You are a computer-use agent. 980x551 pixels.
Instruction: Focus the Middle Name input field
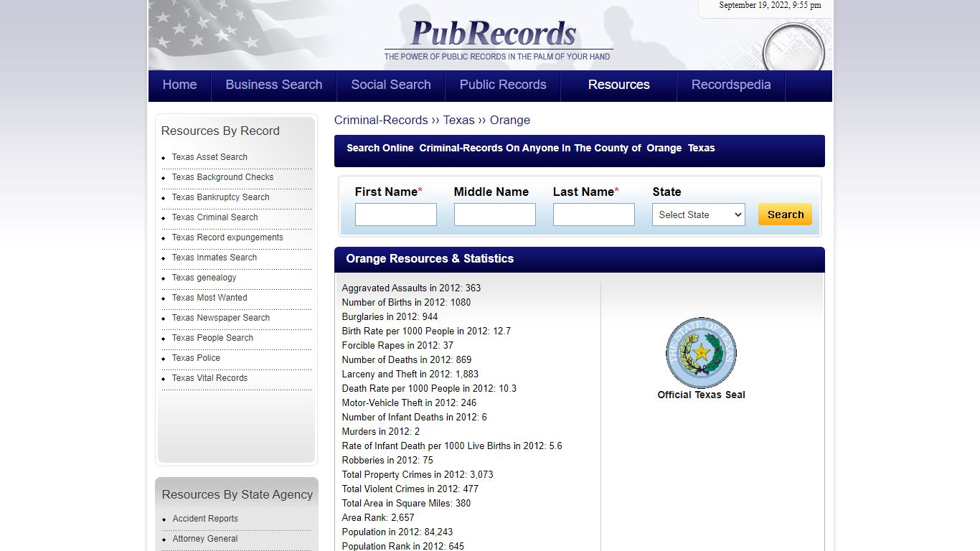coord(495,215)
